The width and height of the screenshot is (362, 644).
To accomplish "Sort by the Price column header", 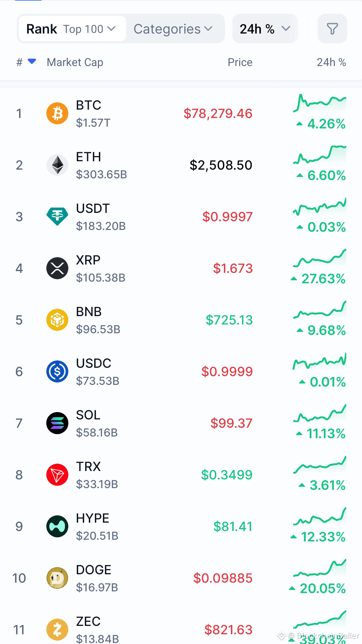I will click(x=240, y=62).
